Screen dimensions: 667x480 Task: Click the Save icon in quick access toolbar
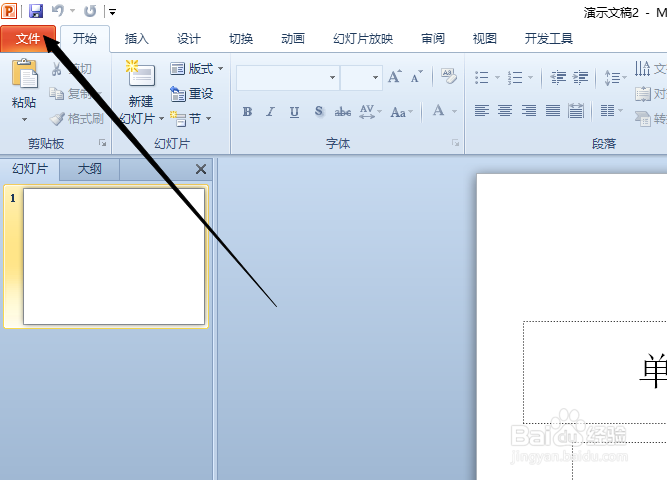click(x=36, y=11)
